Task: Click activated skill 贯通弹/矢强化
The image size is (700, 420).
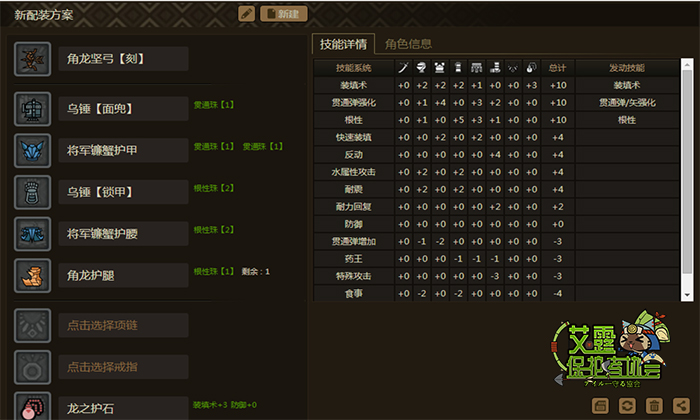Action: (x=627, y=103)
